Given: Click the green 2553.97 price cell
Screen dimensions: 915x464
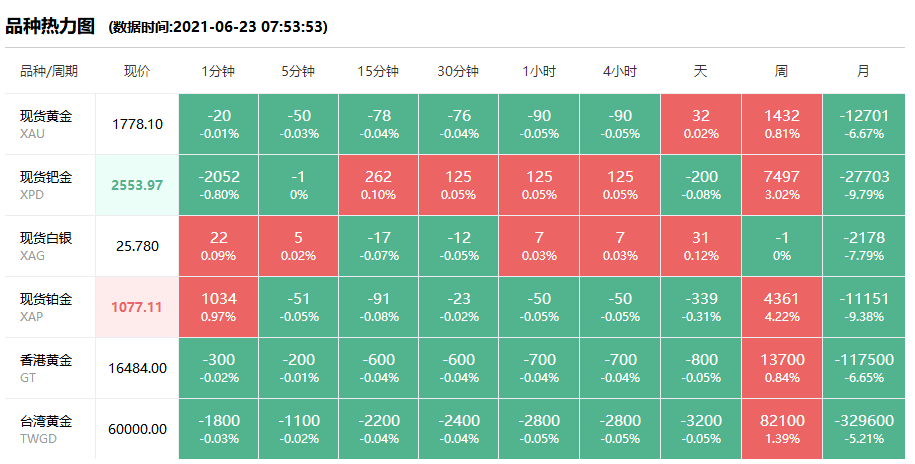Looking at the screenshot, I should click(x=137, y=185).
